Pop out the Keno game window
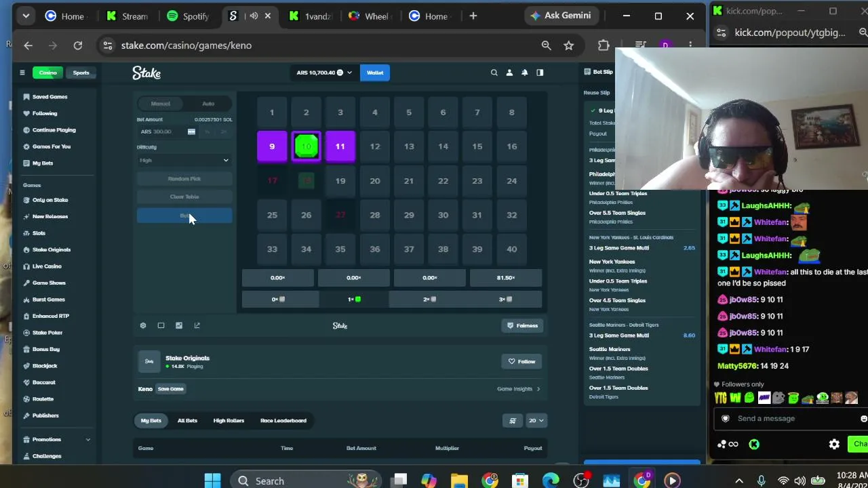Viewport: 868px width, 488px height. click(x=197, y=325)
